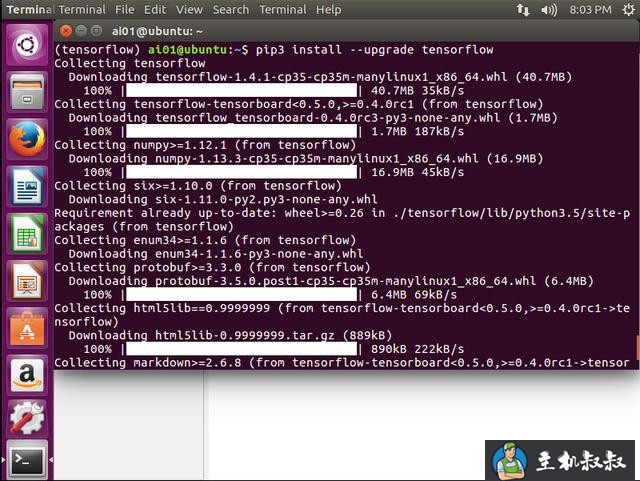Image resolution: width=640 pixels, height=481 pixels.
Task: Click the tensorflow-1.4.1 wheel download line
Action: [320, 77]
